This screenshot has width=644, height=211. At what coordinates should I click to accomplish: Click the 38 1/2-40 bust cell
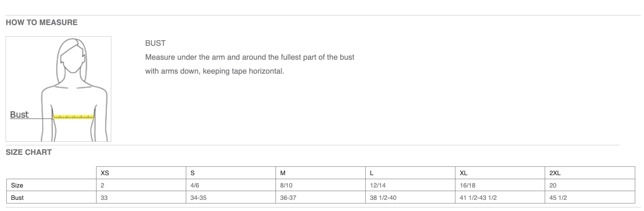click(x=383, y=198)
